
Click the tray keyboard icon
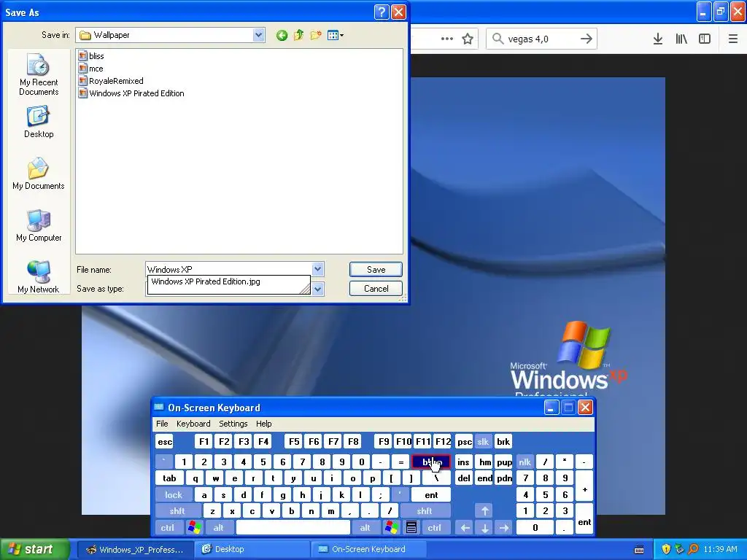(x=639, y=550)
